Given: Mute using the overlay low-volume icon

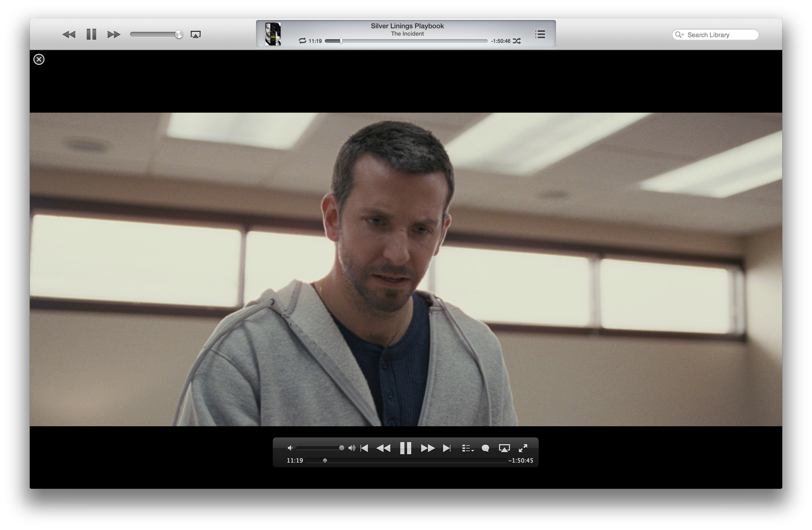Looking at the screenshot, I should [x=290, y=448].
